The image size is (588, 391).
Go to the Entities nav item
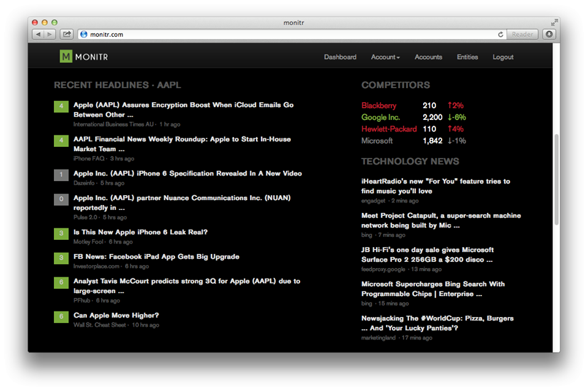[467, 57]
